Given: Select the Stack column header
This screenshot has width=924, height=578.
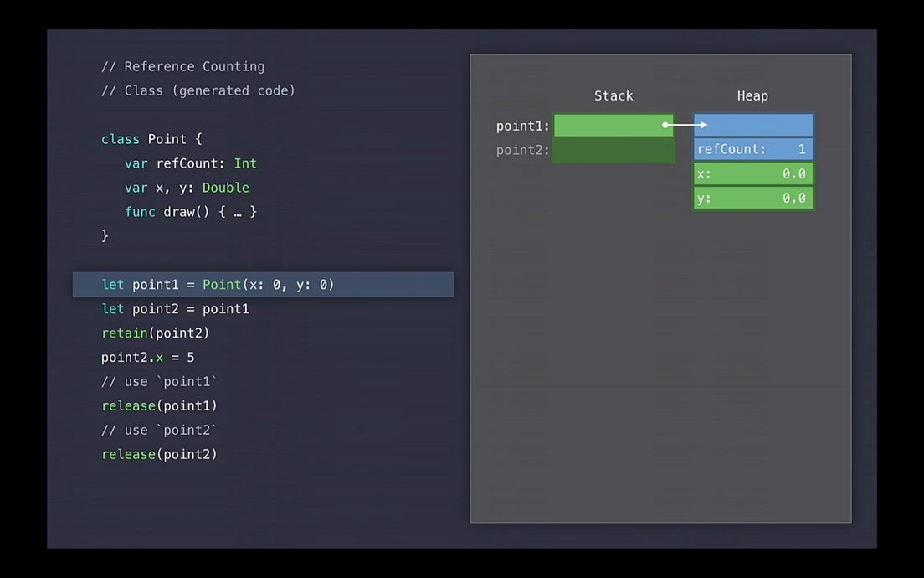Looking at the screenshot, I should [613, 95].
